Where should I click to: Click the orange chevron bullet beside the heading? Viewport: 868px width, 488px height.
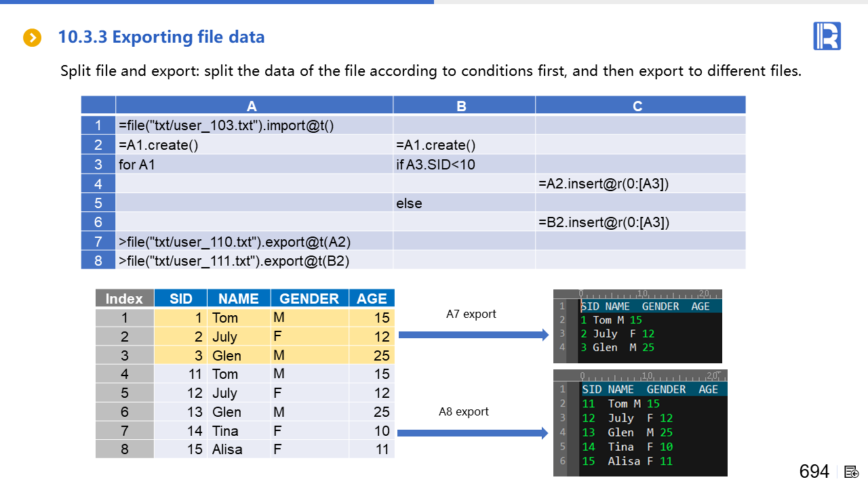33,37
